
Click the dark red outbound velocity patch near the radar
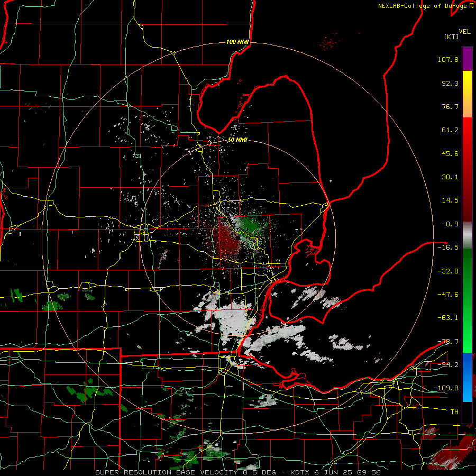pyautogui.click(x=227, y=241)
